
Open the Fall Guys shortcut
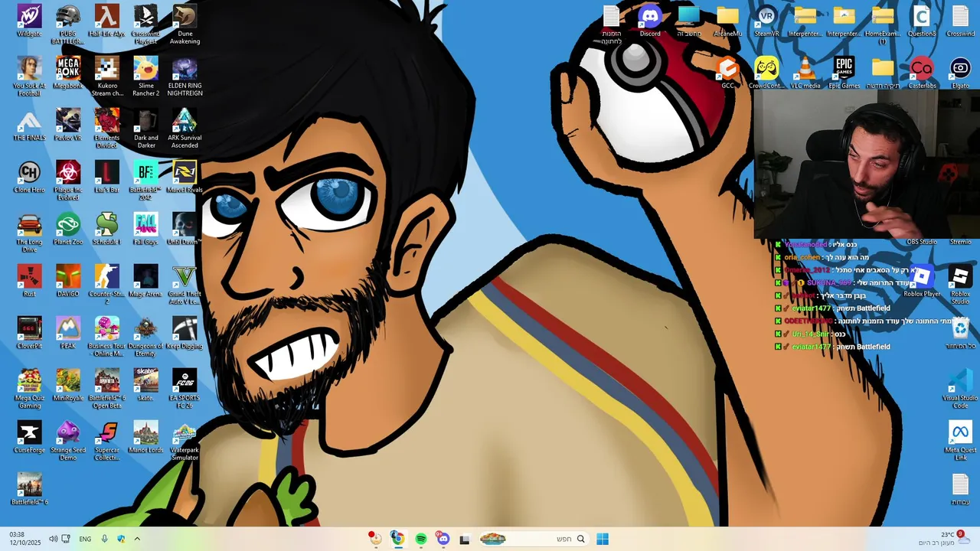145,229
